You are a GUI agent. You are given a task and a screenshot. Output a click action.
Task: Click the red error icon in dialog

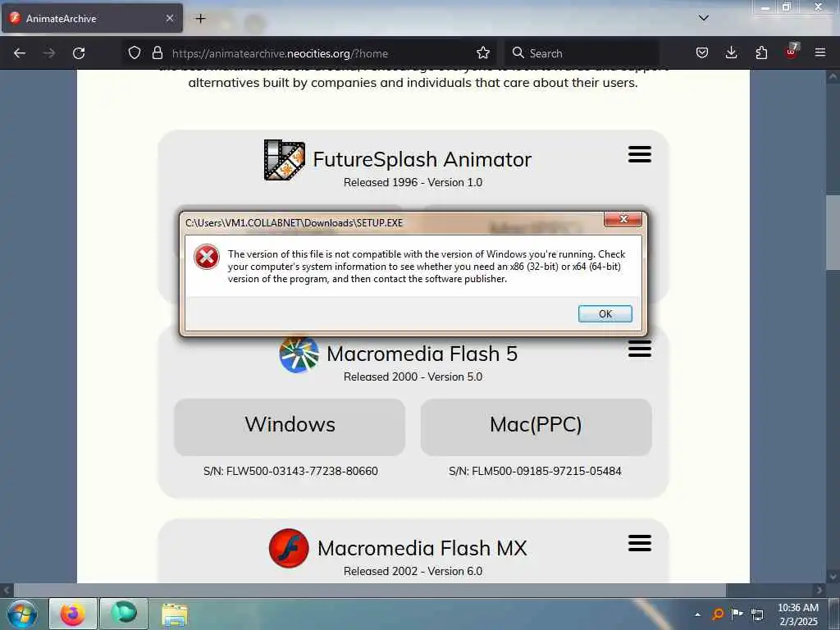tap(207, 257)
